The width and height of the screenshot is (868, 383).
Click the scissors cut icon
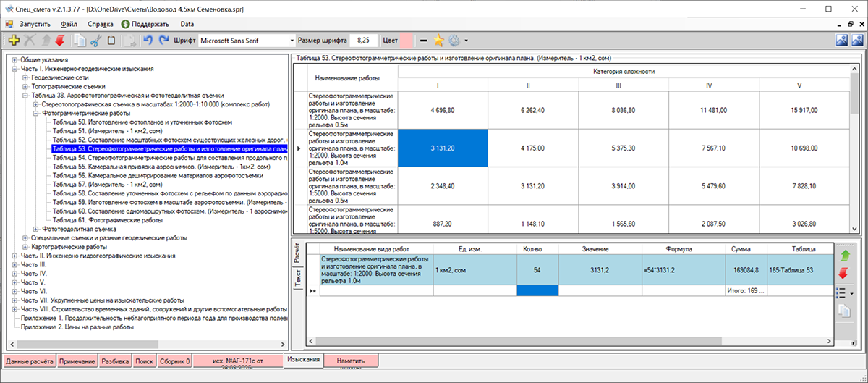point(95,41)
